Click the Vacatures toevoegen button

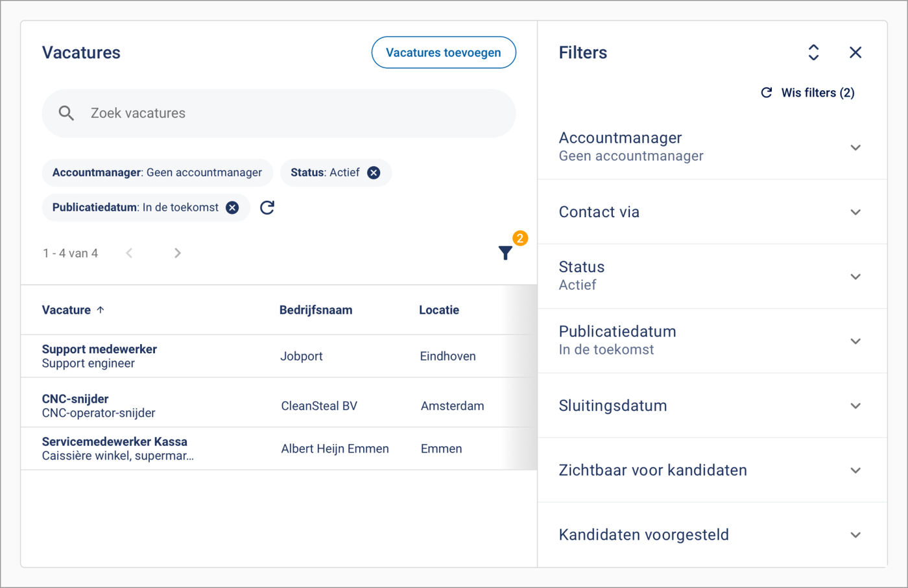click(444, 53)
